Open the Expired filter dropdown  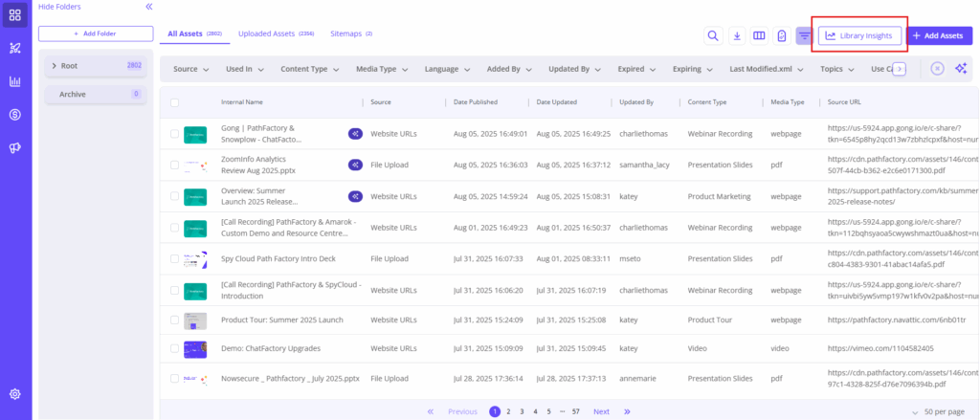pos(638,69)
